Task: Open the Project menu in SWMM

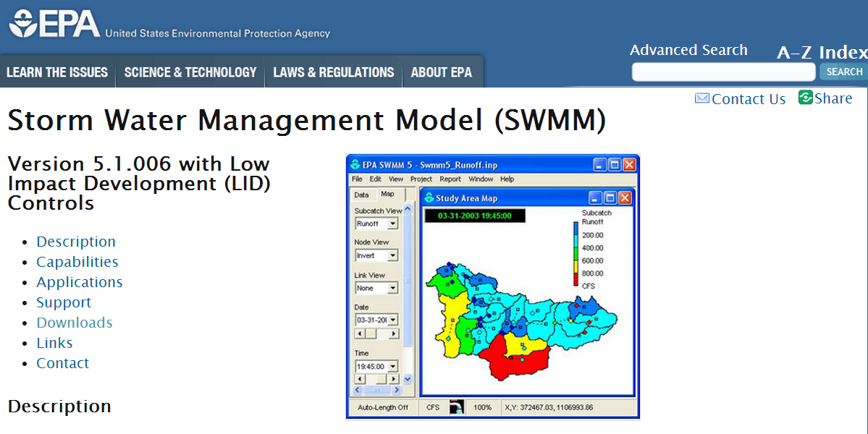Action: (x=421, y=179)
